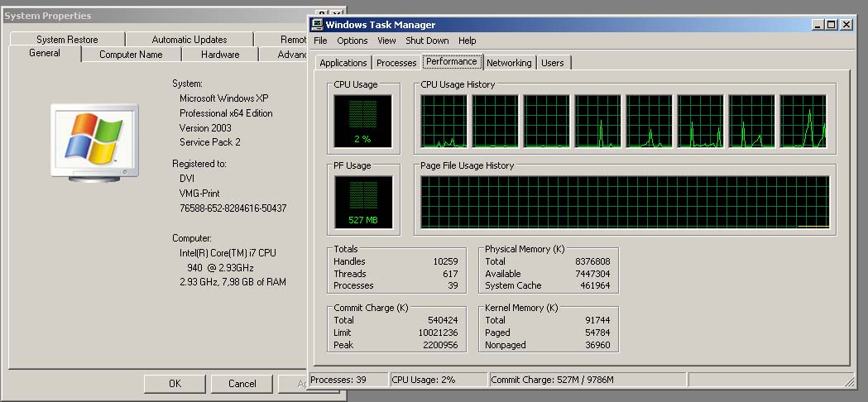This screenshot has height=402, width=868.
Task: Click the product ID 76588-652-8284616-50437
Action: tap(233, 208)
